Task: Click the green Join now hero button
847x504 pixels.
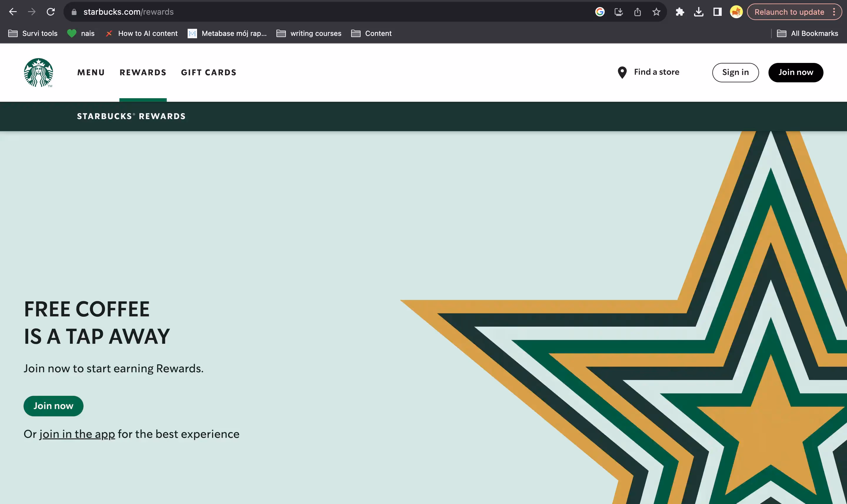Action: click(53, 406)
